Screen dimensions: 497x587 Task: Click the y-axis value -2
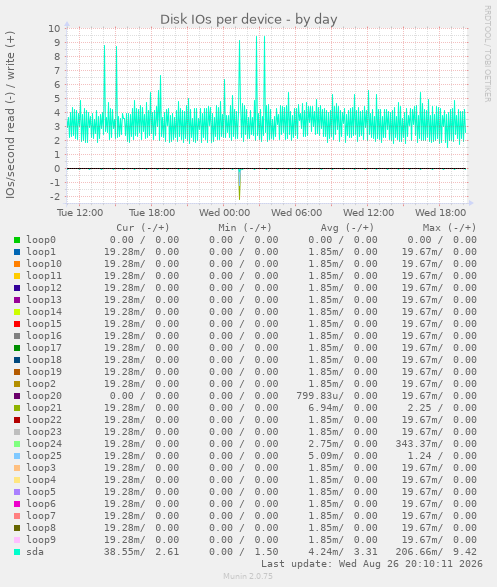(55, 197)
